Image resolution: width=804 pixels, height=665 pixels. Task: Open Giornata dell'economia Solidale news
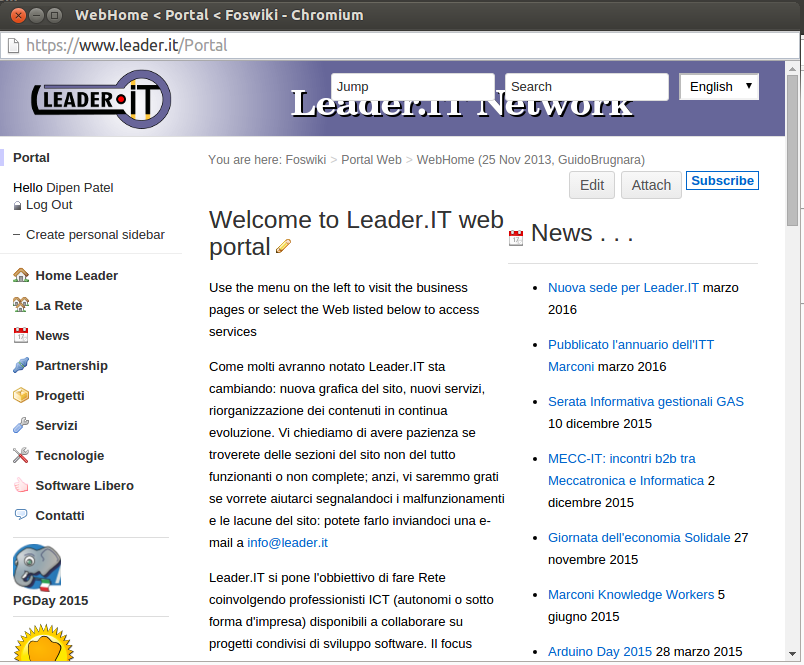639,537
